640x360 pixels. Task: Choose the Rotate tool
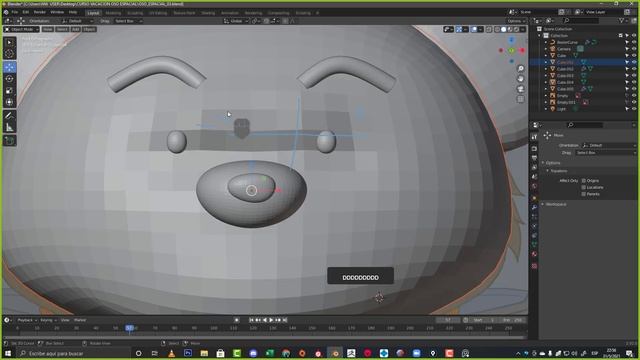coord(9,79)
